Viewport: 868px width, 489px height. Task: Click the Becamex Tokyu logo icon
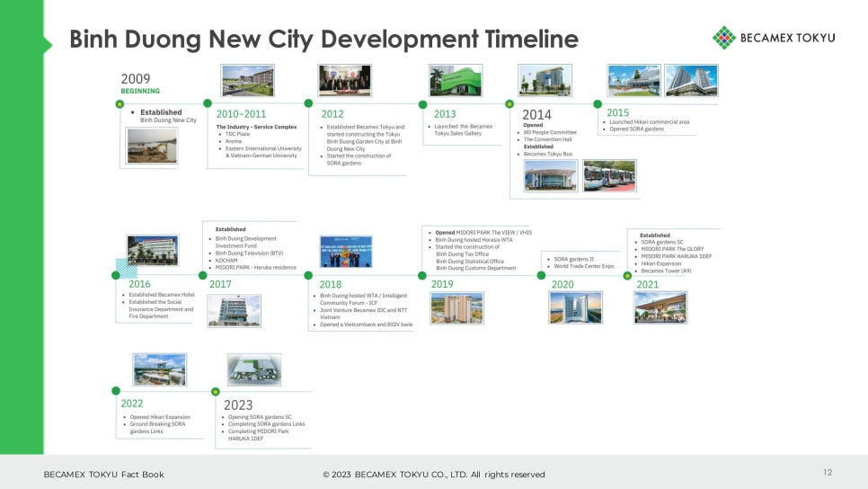tap(723, 38)
